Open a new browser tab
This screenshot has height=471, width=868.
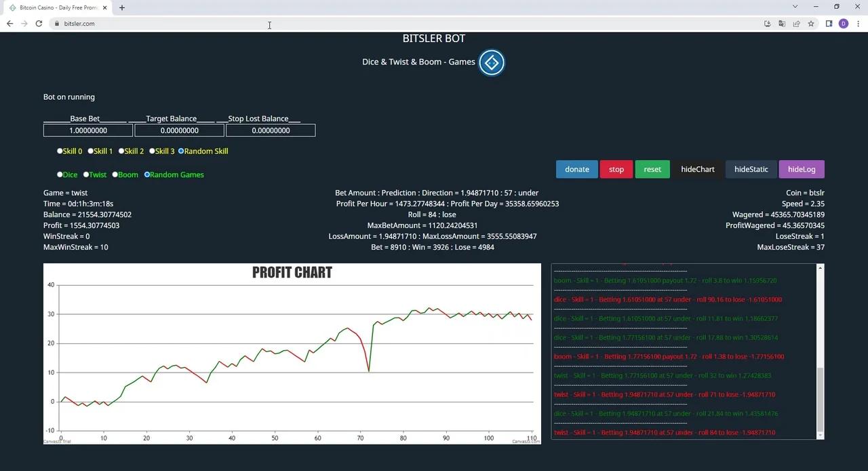[122, 7]
